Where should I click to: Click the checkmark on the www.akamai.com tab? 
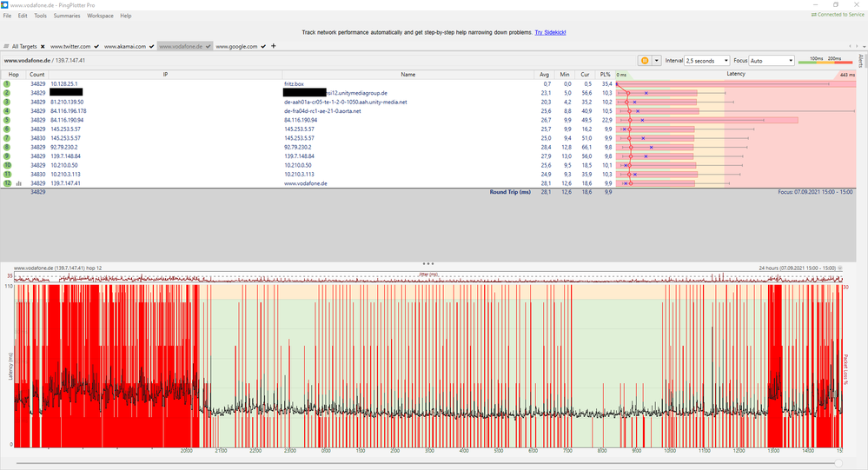point(152,47)
